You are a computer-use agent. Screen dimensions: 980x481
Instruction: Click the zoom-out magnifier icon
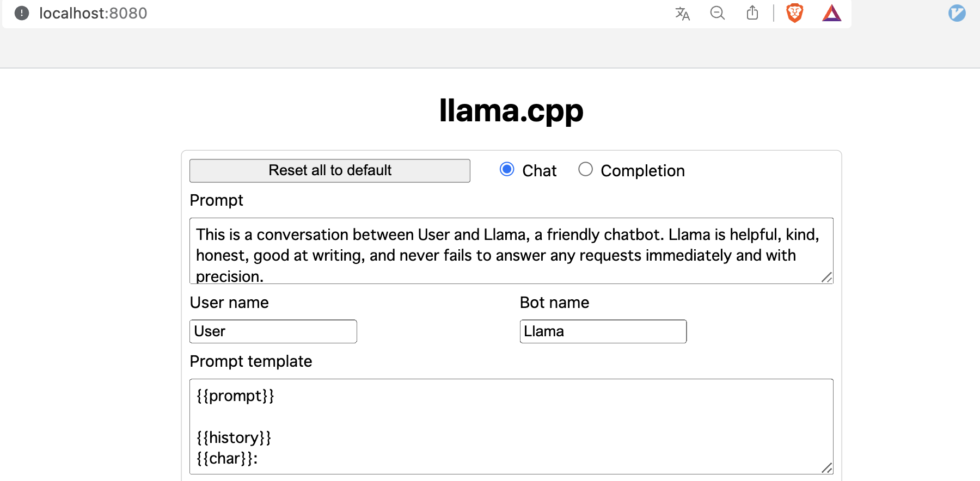(717, 13)
